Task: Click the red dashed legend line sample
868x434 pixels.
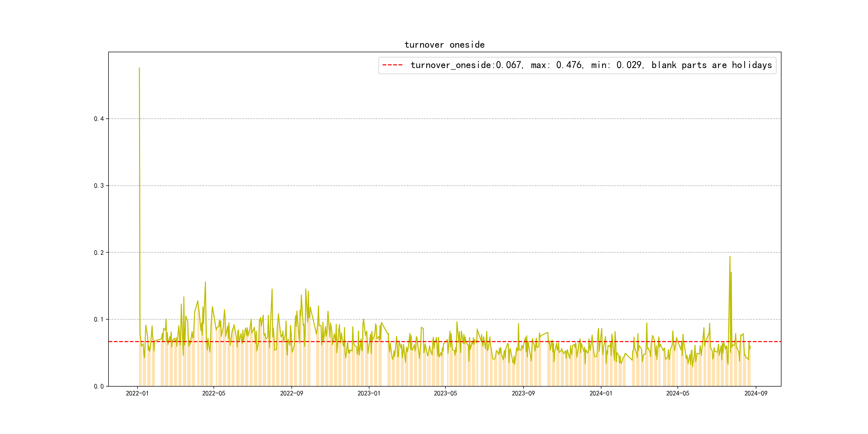Action: click(x=392, y=65)
